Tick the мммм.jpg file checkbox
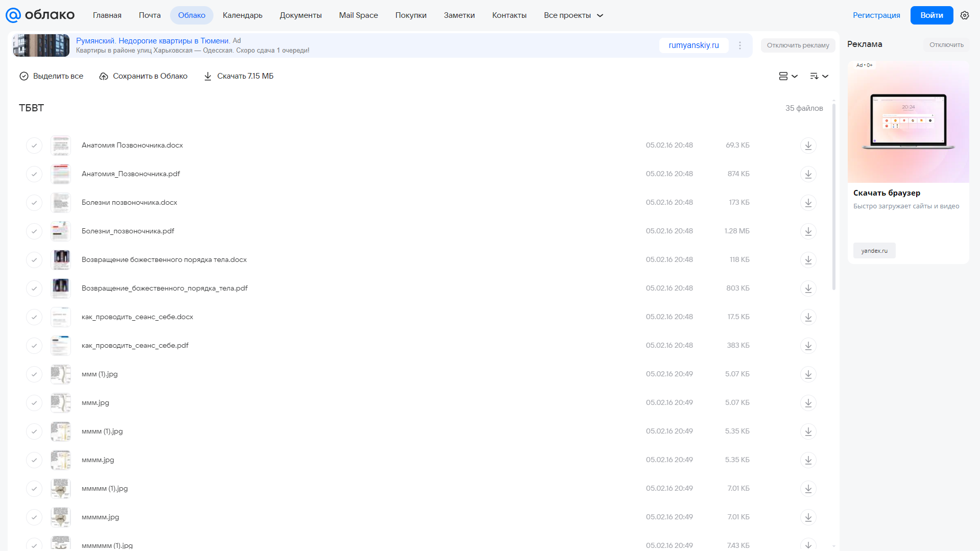Screen dimensions: 980x551 pos(34,460)
